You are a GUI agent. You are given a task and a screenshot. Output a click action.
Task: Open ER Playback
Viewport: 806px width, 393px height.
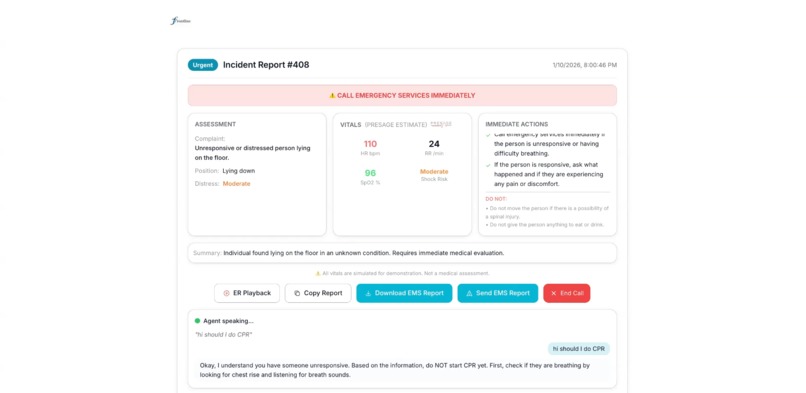coord(247,293)
